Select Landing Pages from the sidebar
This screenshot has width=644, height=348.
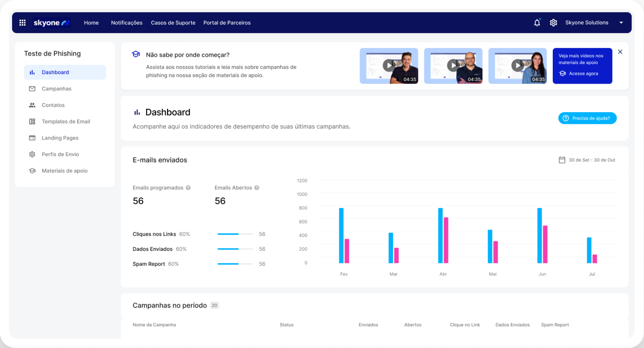tap(60, 138)
